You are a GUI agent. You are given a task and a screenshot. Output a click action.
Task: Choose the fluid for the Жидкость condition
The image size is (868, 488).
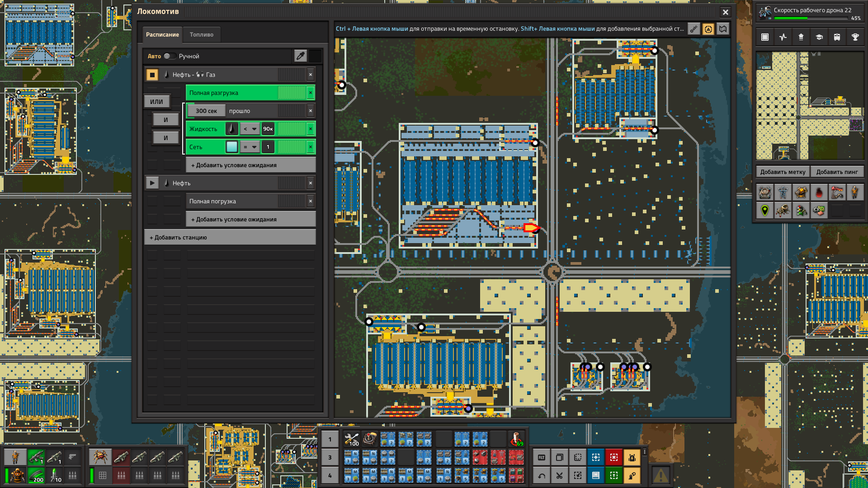click(232, 129)
